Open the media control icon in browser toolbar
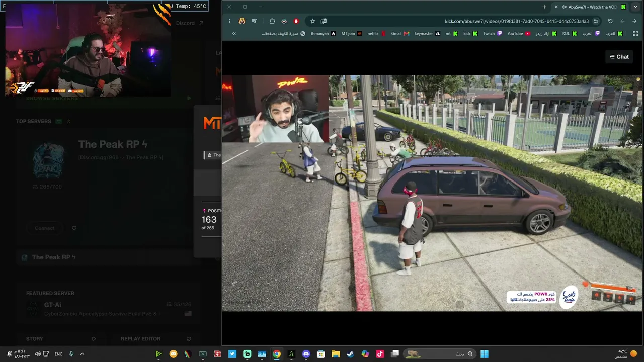The width and height of the screenshot is (644, 362). [x=254, y=21]
